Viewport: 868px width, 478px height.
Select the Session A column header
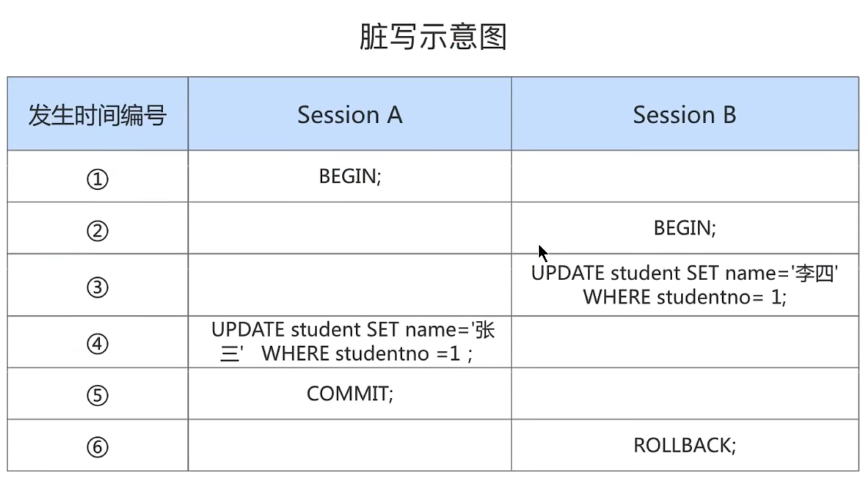coord(350,115)
